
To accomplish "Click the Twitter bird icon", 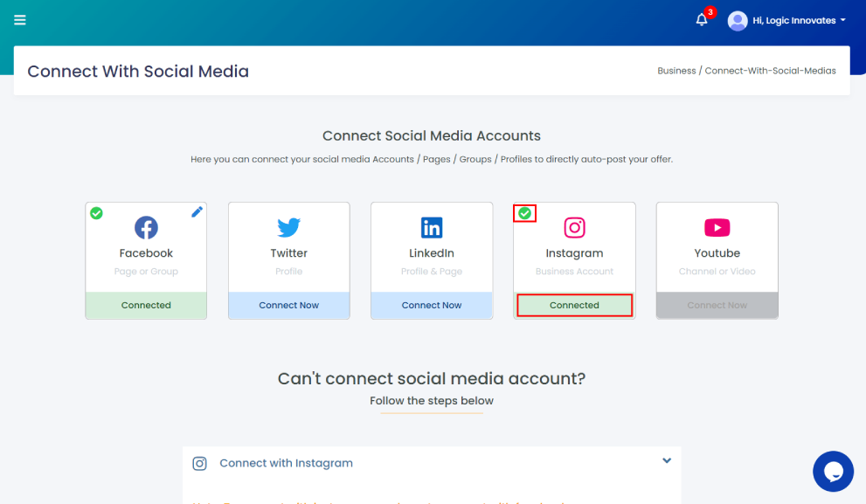I will tap(289, 227).
